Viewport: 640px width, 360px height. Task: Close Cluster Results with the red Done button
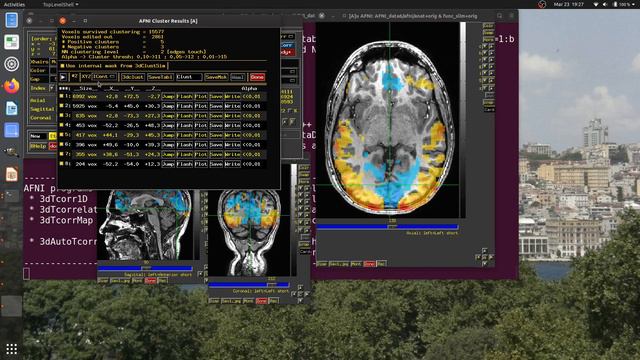tap(257, 77)
